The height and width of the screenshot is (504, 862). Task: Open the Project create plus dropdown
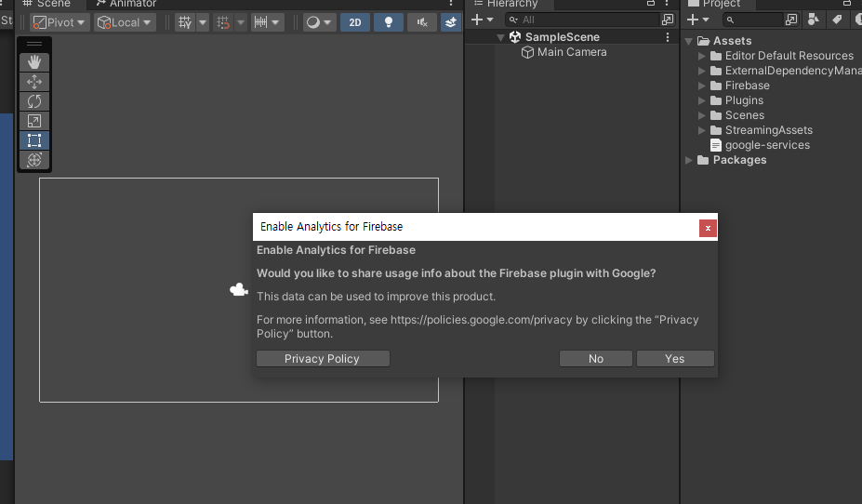pos(697,20)
